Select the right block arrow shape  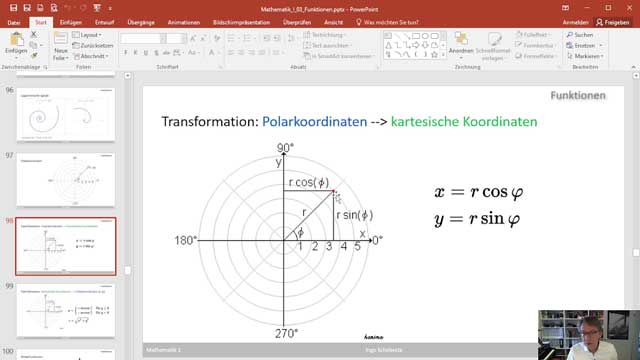[x=416, y=45]
